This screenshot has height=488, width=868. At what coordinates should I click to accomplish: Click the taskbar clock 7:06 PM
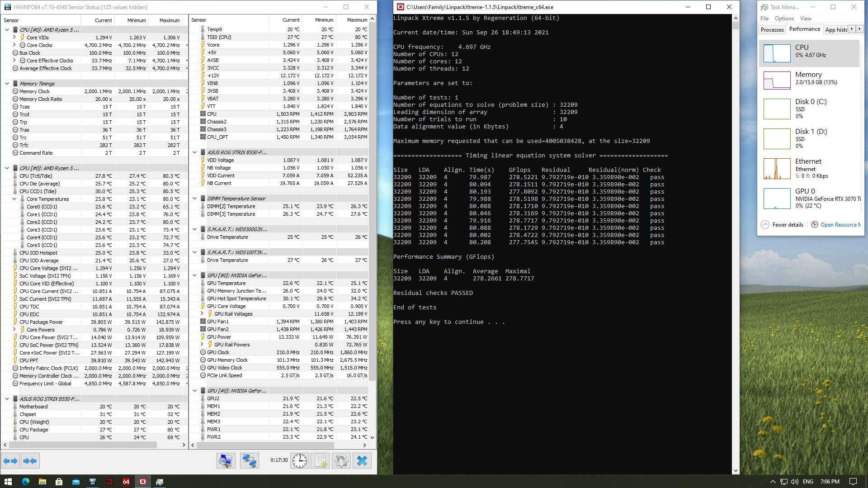coord(830,482)
